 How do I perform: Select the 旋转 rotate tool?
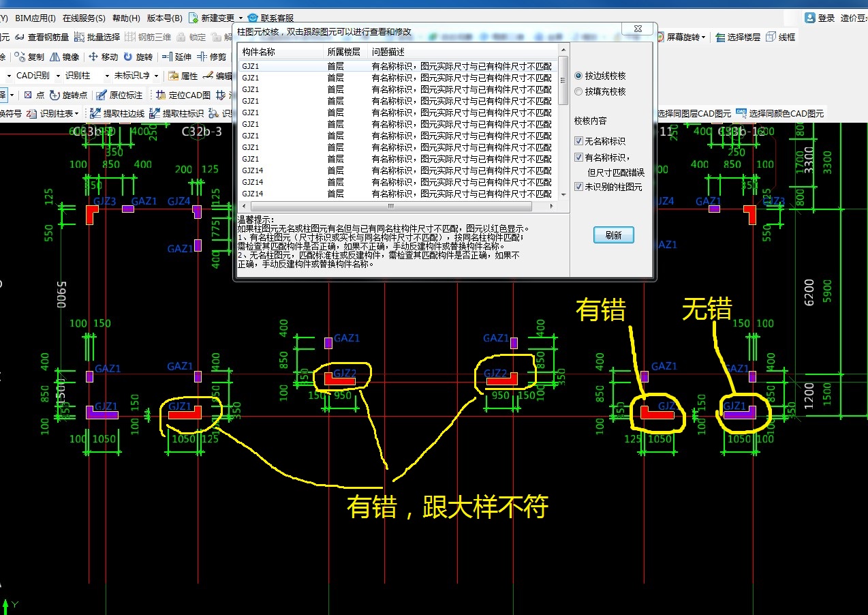click(x=138, y=57)
